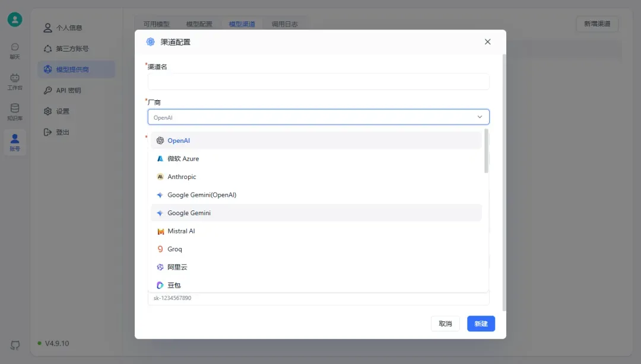Select OpenAI from the vendor list
This screenshot has width=641, height=364.
click(316, 141)
